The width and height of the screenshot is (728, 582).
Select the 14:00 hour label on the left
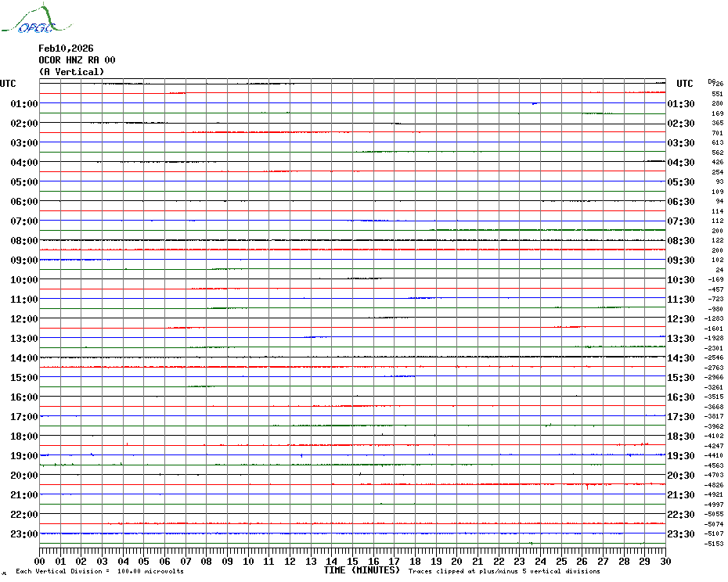pyautogui.click(x=24, y=358)
